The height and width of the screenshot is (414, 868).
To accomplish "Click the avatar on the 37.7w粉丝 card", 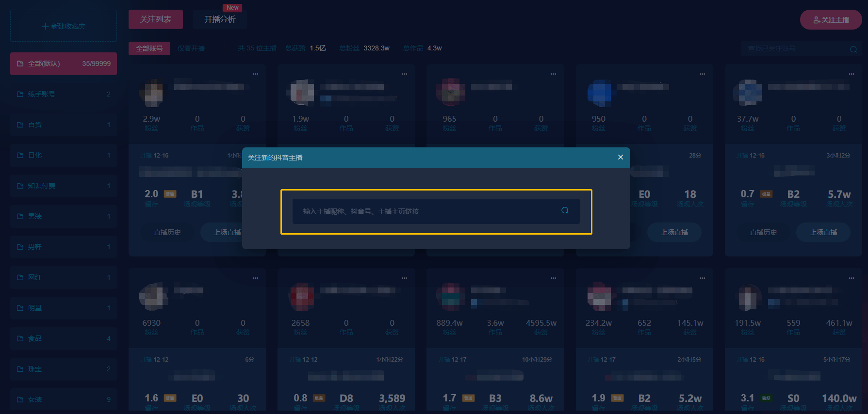I will pyautogui.click(x=748, y=93).
